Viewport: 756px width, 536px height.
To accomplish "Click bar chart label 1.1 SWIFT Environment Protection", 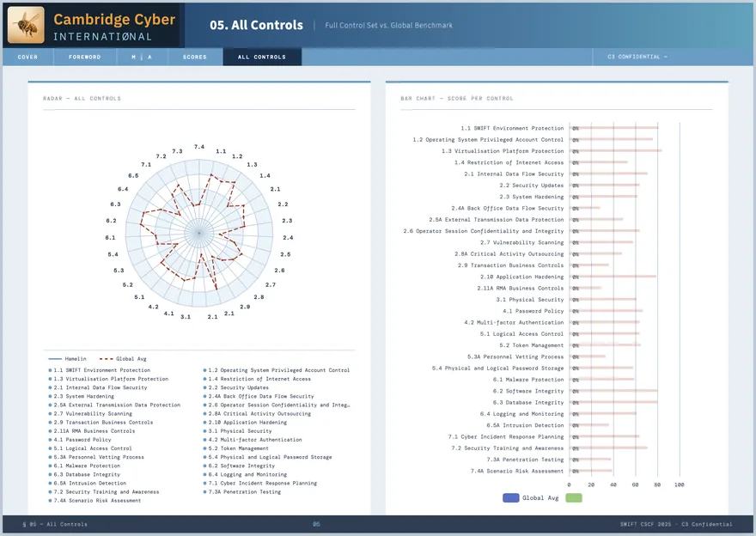I will coord(512,128).
